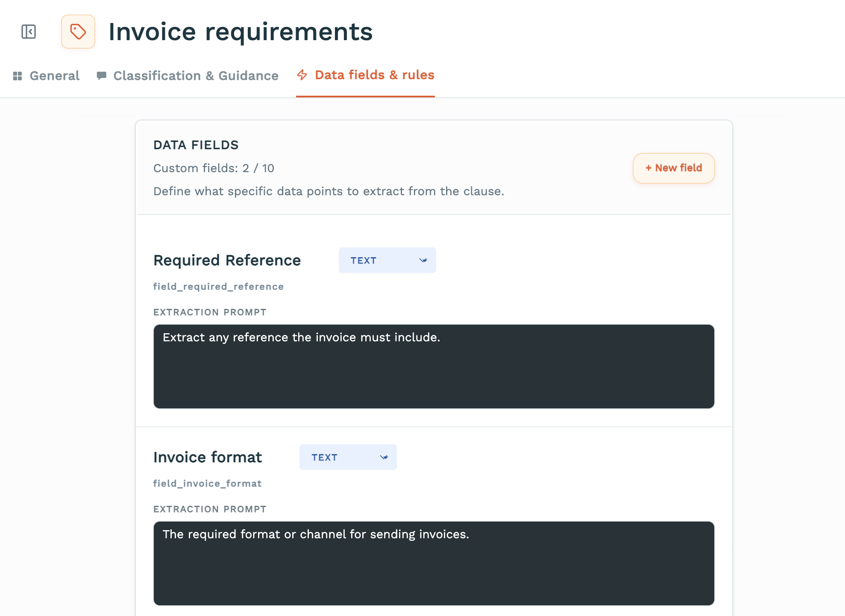Viewport: 845px width, 616px height.
Task: Select field_invoice_format identifier text
Action: pyautogui.click(x=207, y=484)
